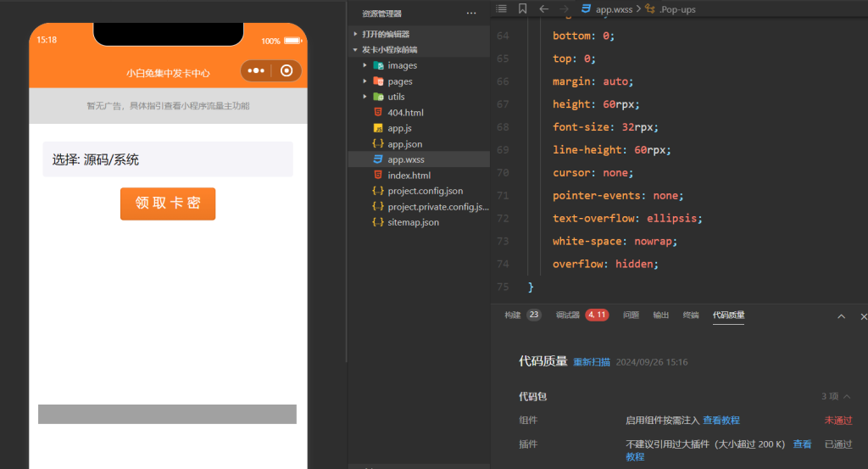
Task: Click code line 74 overflow: hidden
Action: (x=605, y=264)
